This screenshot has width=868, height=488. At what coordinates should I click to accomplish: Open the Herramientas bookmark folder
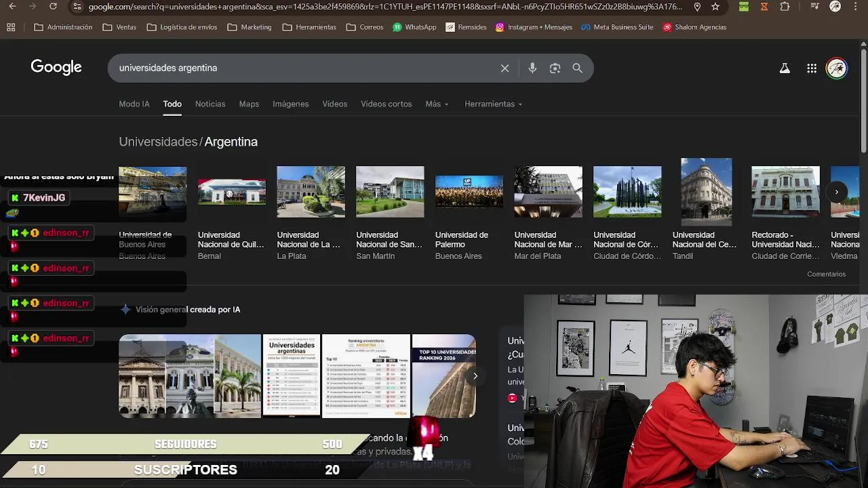309,27
